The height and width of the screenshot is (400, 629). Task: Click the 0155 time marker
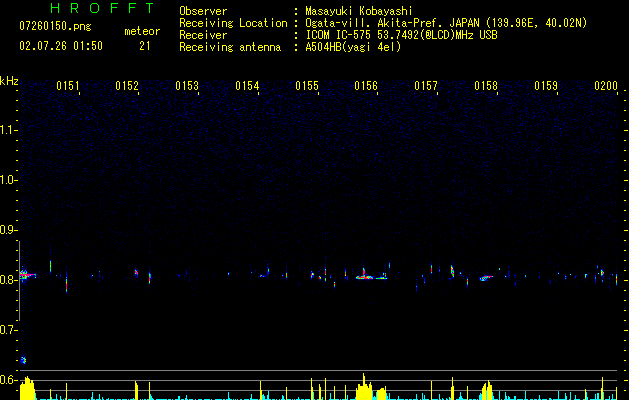tap(307, 86)
